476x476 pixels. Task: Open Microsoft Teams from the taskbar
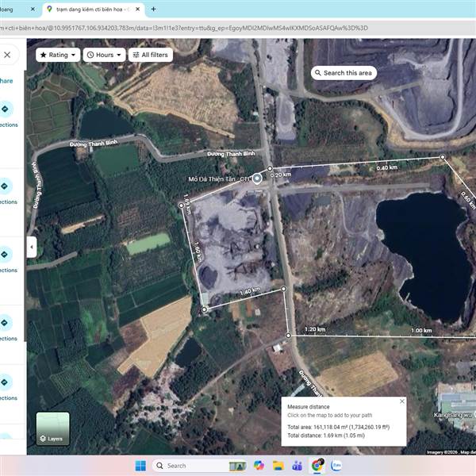click(298, 466)
